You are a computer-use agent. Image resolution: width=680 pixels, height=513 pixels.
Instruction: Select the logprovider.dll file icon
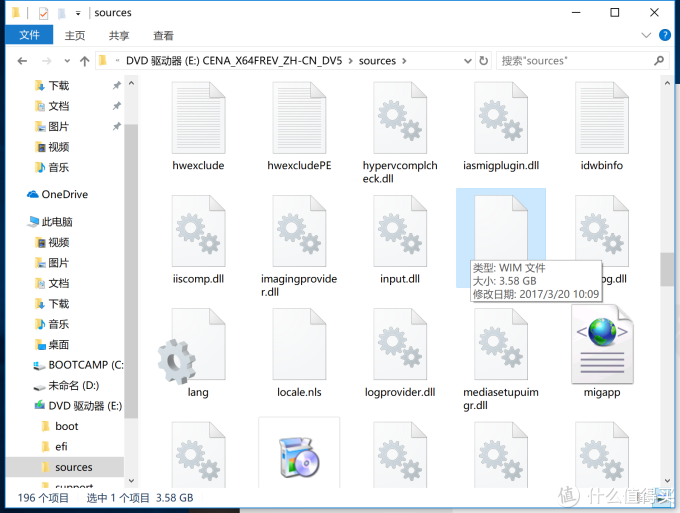(400, 344)
